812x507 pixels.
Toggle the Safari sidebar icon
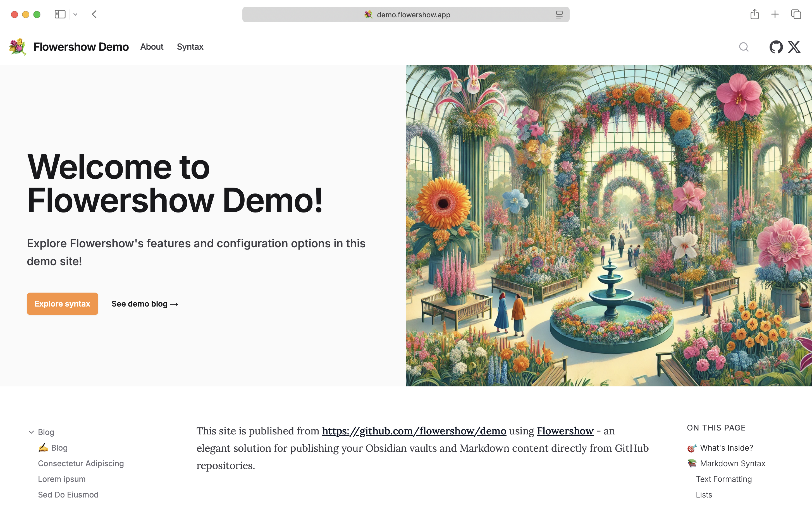tap(60, 15)
